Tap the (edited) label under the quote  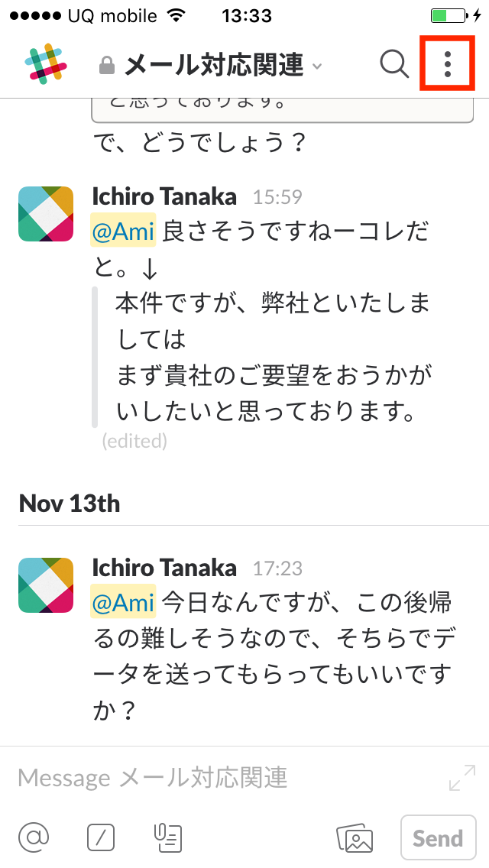(x=134, y=441)
